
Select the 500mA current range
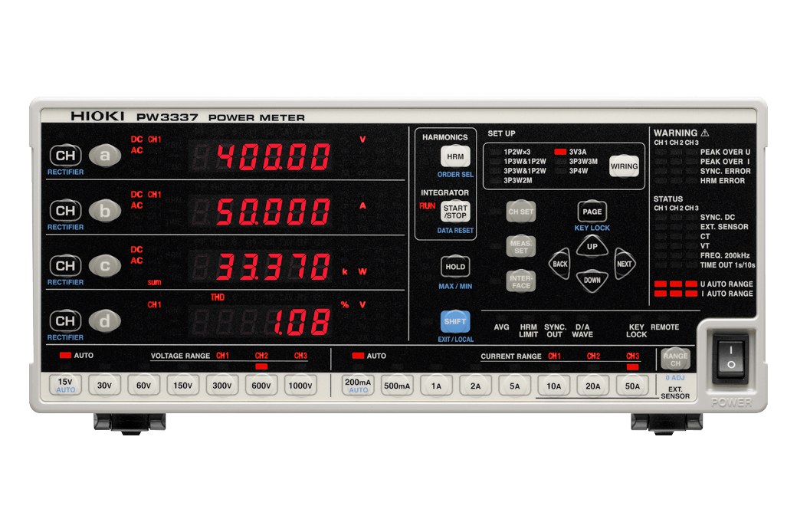pyautogui.click(x=397, y=386)
